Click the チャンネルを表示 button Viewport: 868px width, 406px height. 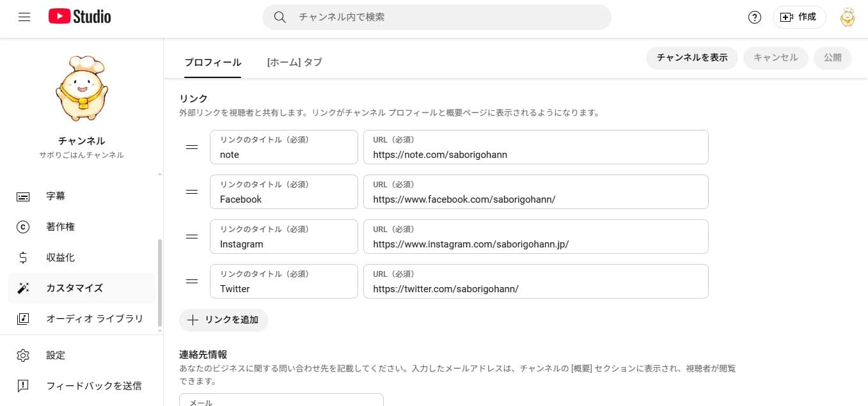click(692, 58)
